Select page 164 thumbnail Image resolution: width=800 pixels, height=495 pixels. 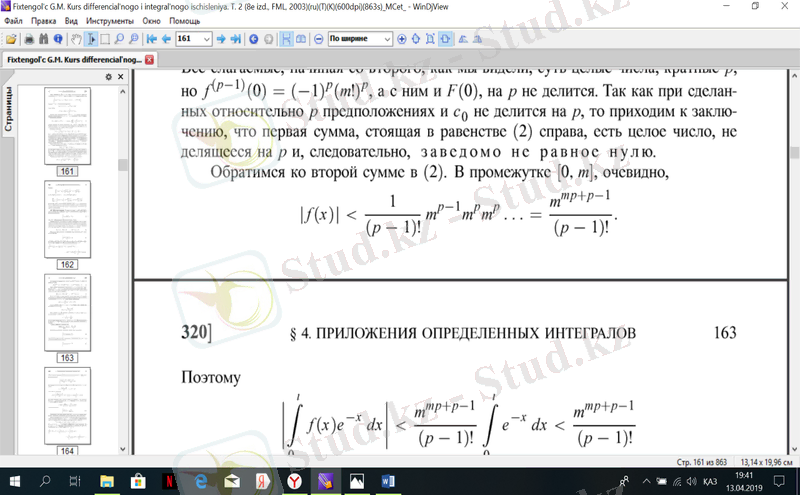pyautogui.click(x=67, y=406)
